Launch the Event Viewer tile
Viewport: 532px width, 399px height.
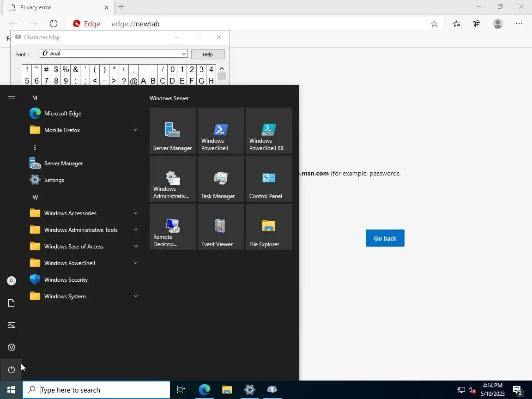pos(221,227)
